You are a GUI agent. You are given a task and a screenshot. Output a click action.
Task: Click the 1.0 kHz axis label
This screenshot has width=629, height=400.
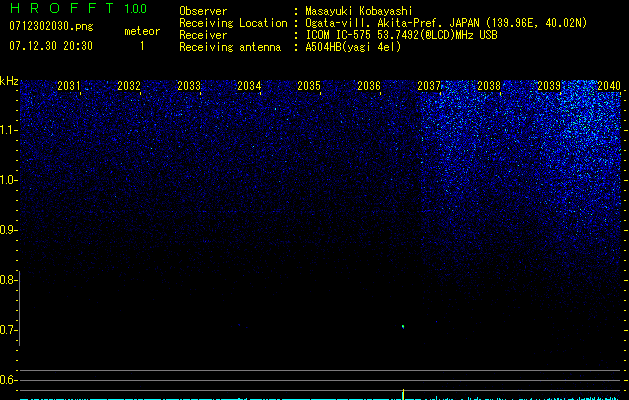pos(8,180)
